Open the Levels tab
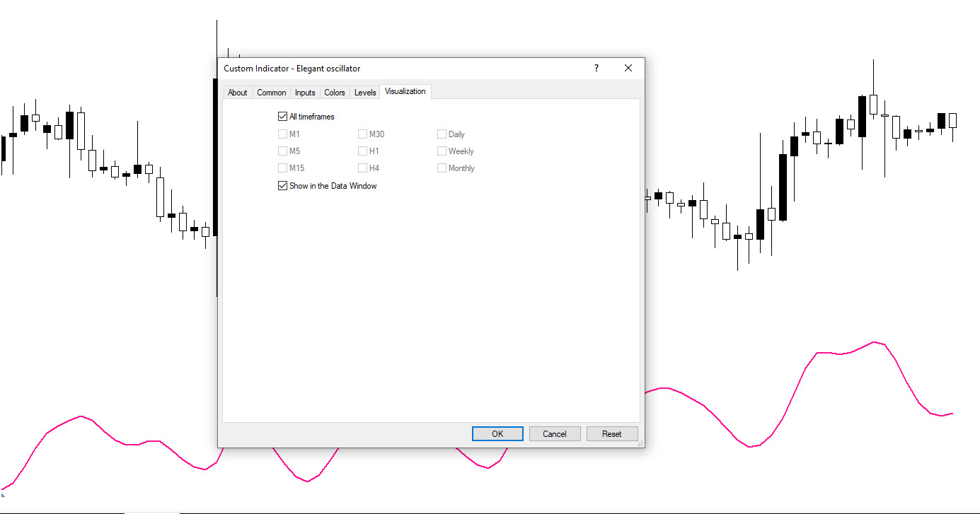This screenshot has height=514, width=980. 365,93
